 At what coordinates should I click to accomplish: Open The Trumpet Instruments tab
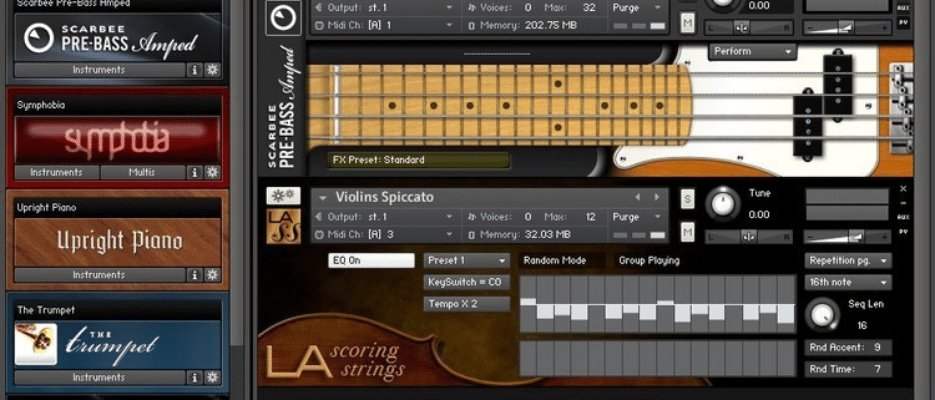99,377
